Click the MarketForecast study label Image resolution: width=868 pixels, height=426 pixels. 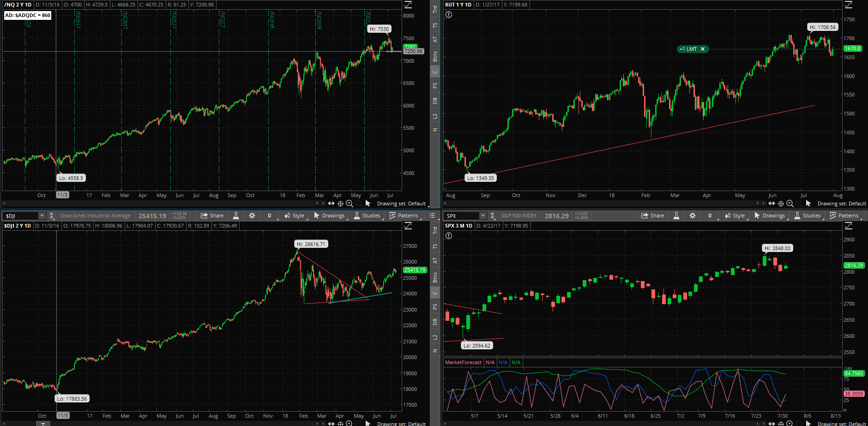[x=463, y=362]
